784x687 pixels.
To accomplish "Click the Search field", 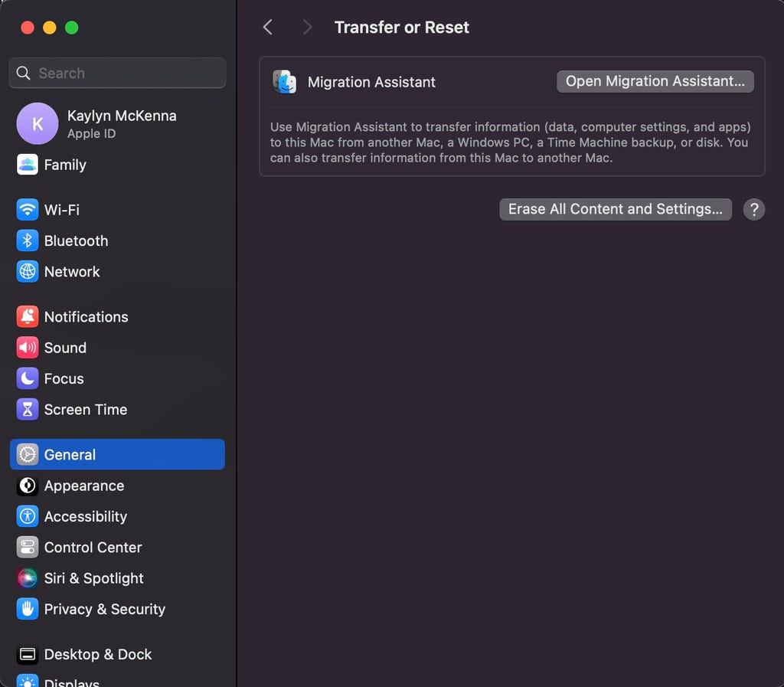I will (x=117, y=74).
